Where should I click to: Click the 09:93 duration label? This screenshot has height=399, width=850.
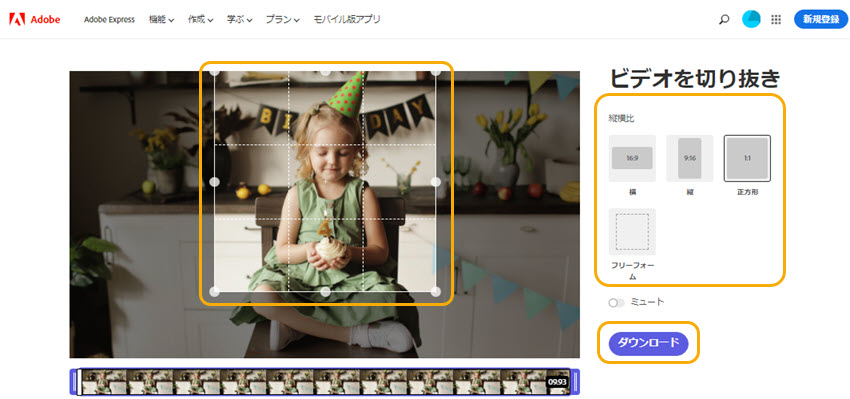click(557, 382)
